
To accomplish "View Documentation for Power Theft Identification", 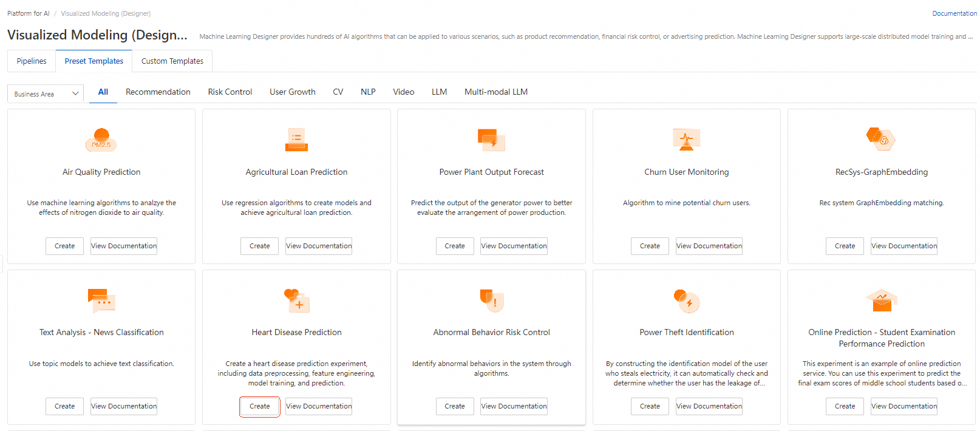I will [x=709, y=406].
